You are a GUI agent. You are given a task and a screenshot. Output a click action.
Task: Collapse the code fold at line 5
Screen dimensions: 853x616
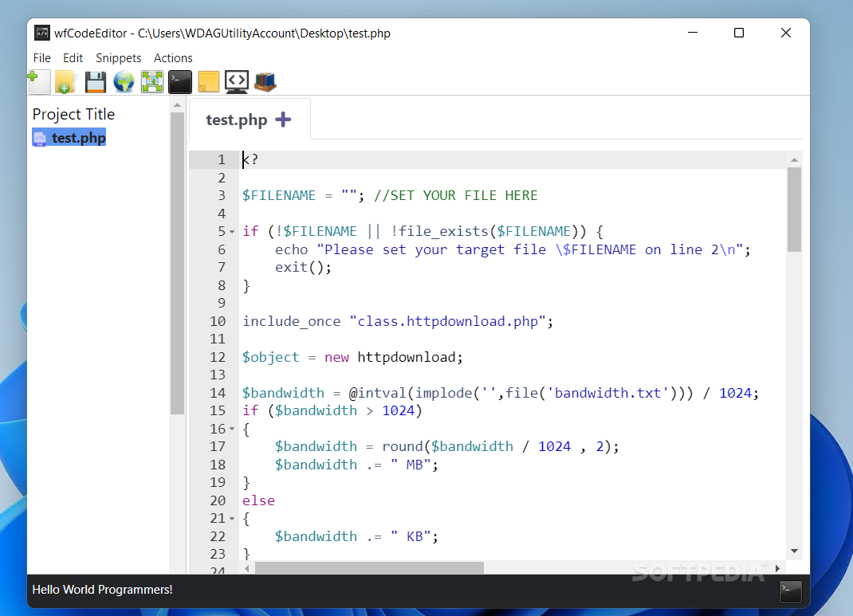tap(232, 232)
